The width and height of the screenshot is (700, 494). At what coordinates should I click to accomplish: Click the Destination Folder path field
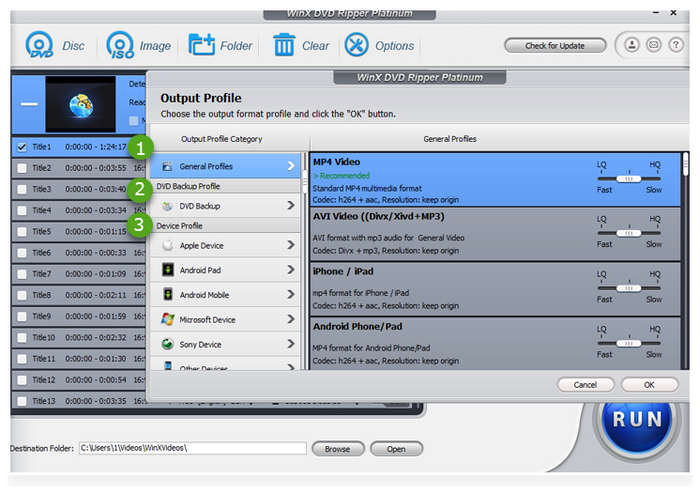(x=193, y=448)
